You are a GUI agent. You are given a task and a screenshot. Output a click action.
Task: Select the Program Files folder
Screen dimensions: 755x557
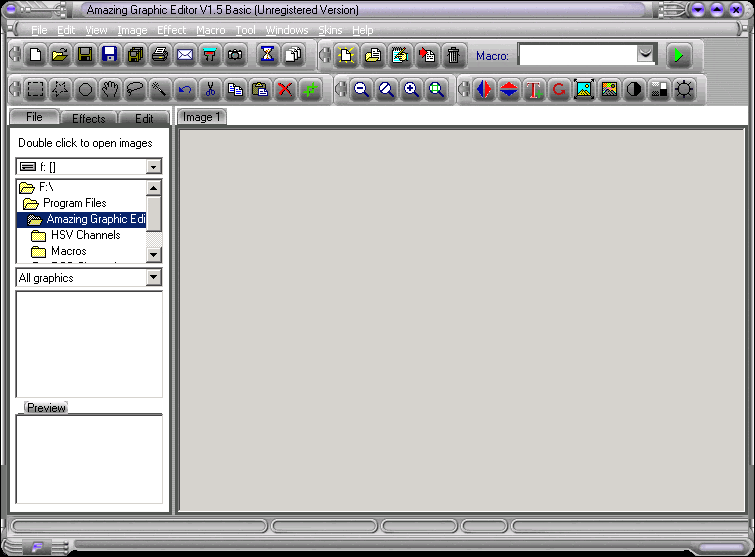click(x=75, y=203)
